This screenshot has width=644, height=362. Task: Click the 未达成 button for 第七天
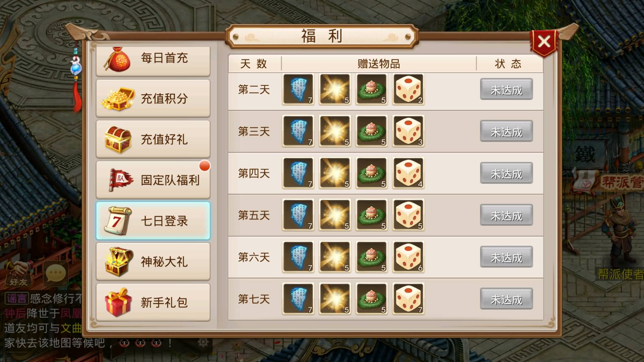click(506, 299)
